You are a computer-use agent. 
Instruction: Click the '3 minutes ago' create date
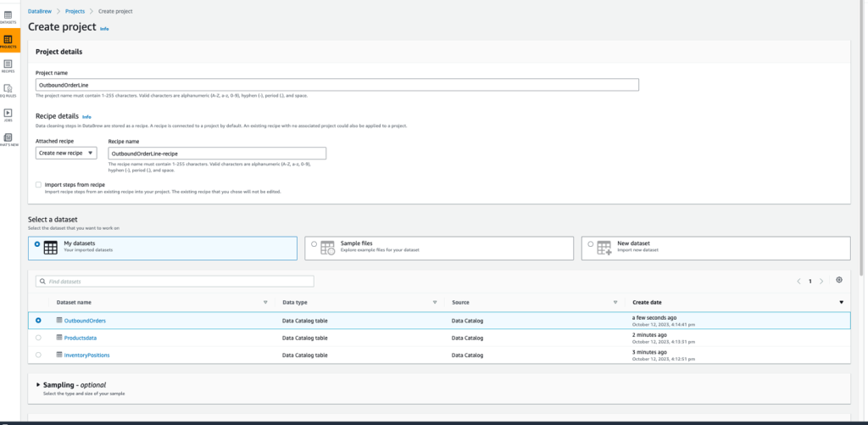point(649,352)
